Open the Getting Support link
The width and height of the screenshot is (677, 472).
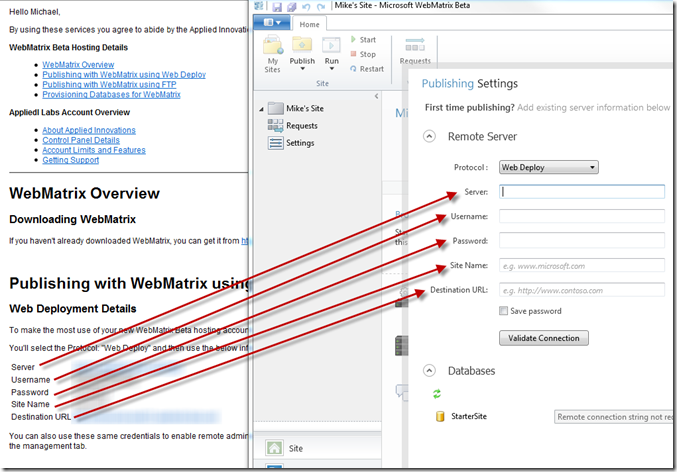[x=70, y=160]
